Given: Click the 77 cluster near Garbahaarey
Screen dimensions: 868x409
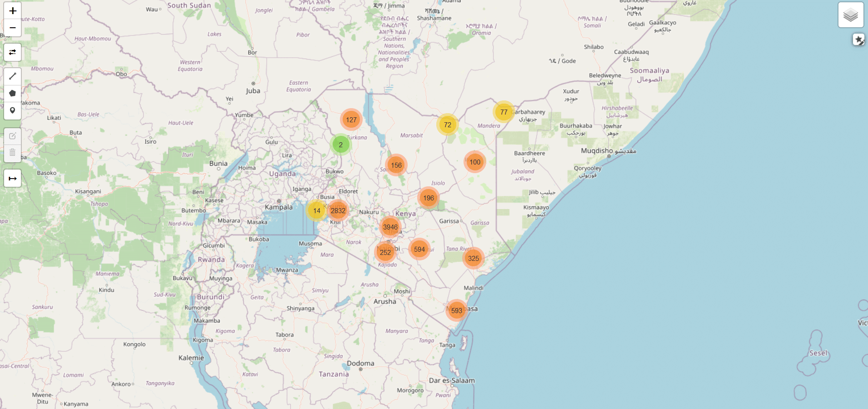Looking at the screenshot, I should tap(504, 111).
